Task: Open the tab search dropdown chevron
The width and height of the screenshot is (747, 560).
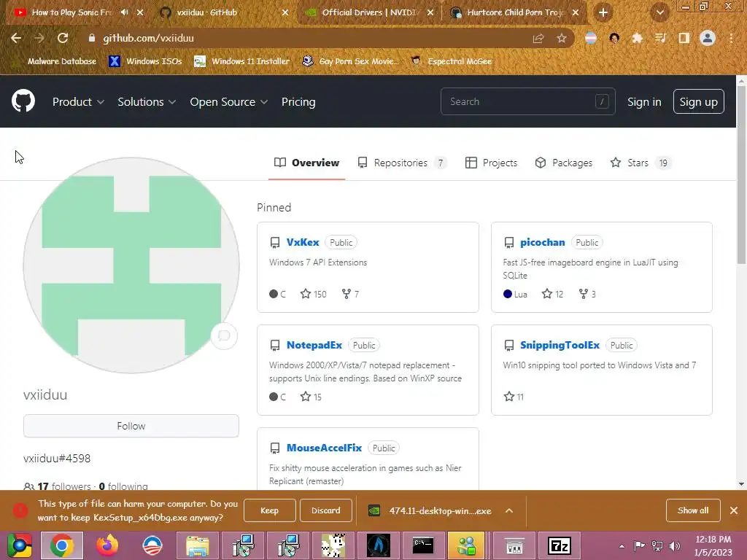Action: coord(659,12)
